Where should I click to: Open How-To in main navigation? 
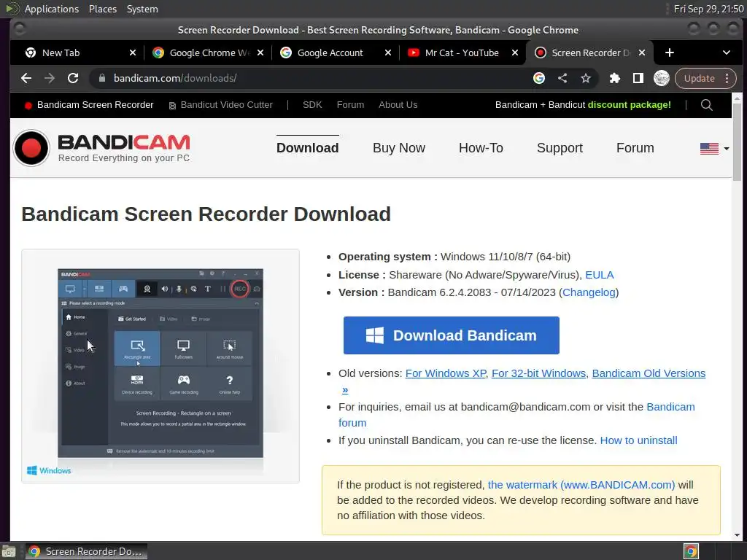481,148
